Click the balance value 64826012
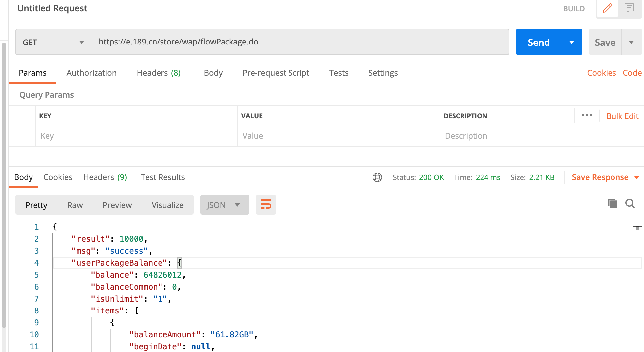 [162, 275]
